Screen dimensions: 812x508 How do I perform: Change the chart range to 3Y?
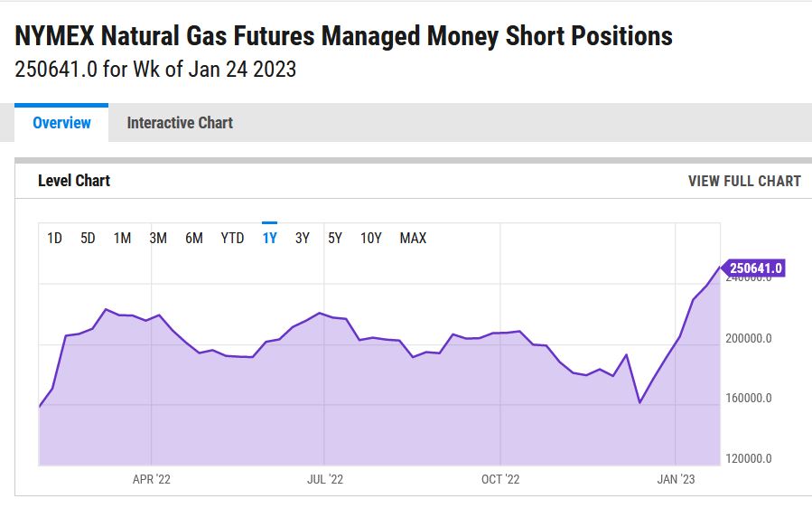coord(303,239)
